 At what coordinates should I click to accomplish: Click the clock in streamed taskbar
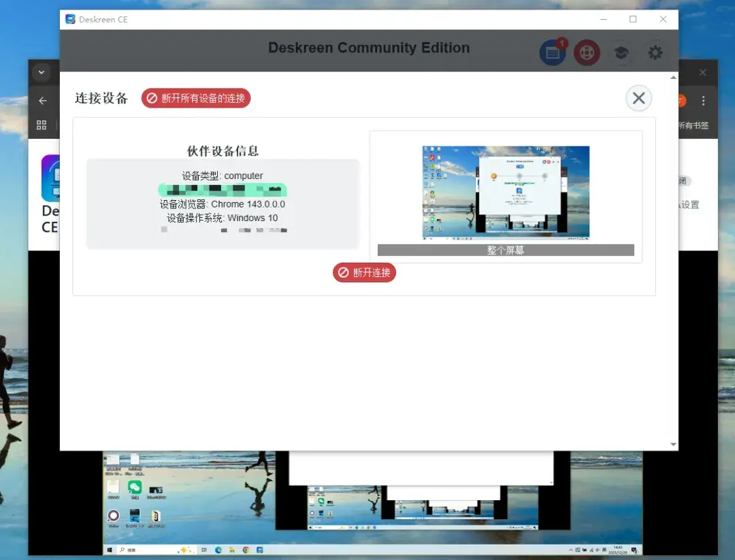click(618, 550)
